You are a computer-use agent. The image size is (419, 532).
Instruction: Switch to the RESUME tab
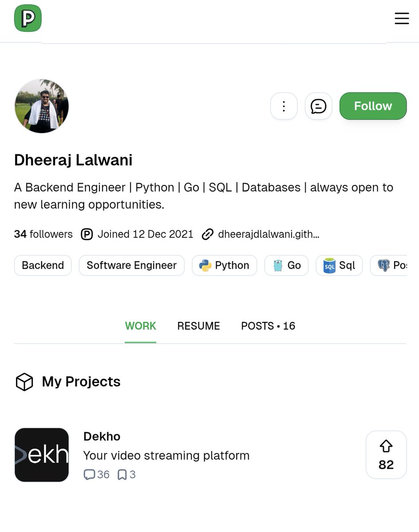pyautogui.click(x=198, y=326)
